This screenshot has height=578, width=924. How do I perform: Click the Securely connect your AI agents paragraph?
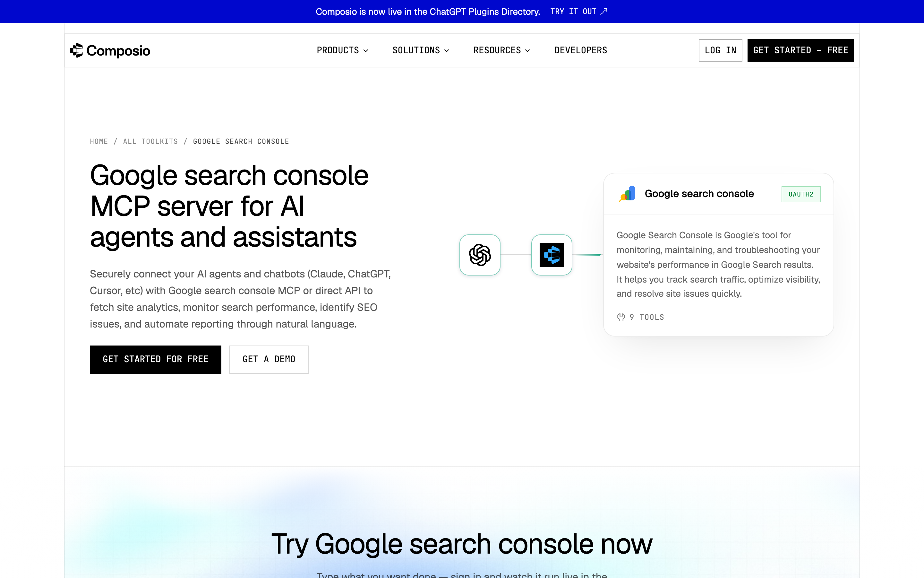pyautogui.click(x=241, y=299)
